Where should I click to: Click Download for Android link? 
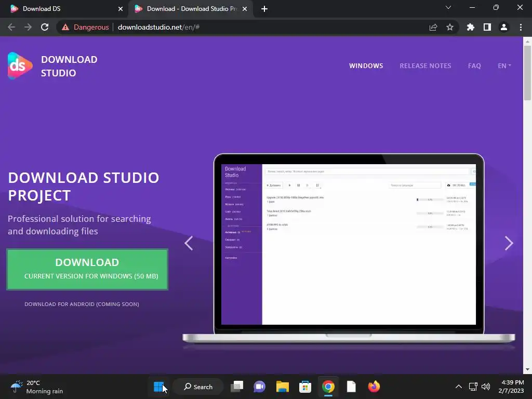click(82, 304)
